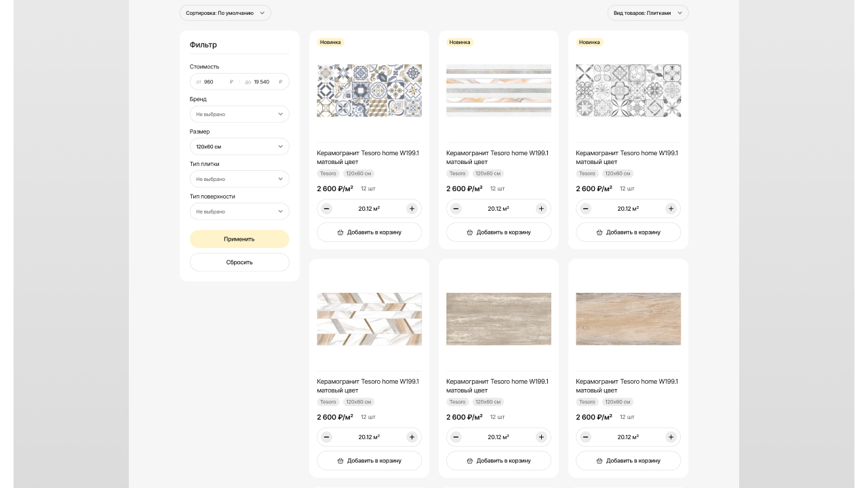Click the '120x60 см' tag on the striped tile card
Viewport: 868px width, 488px height.
(x=488, y=174)
